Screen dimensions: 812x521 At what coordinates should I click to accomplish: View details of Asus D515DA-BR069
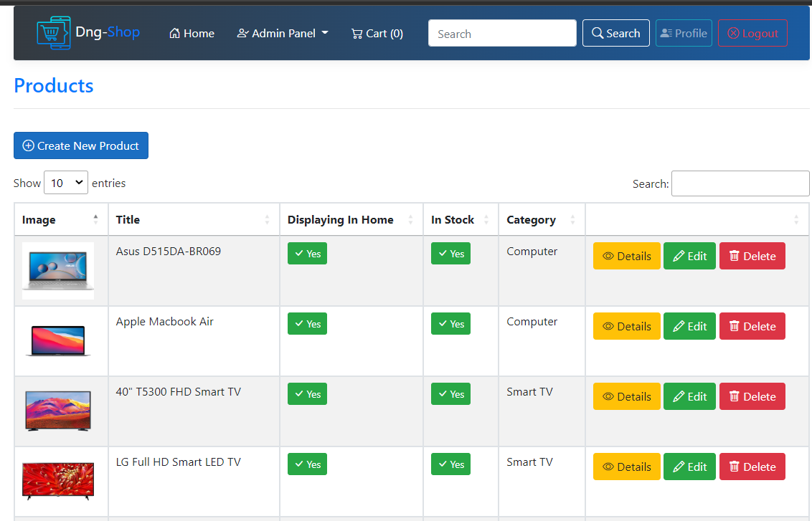[x=626, y=256]
